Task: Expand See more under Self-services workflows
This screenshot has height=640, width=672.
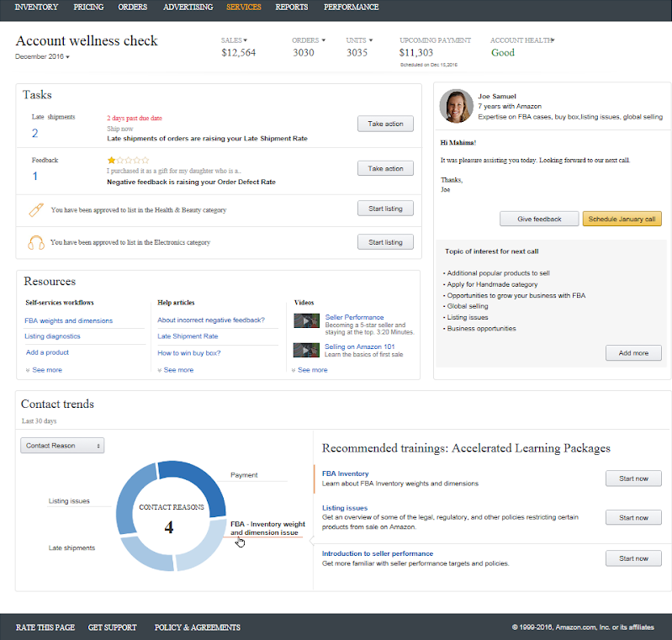Action: pyautogui.click(x=44, y=370)
